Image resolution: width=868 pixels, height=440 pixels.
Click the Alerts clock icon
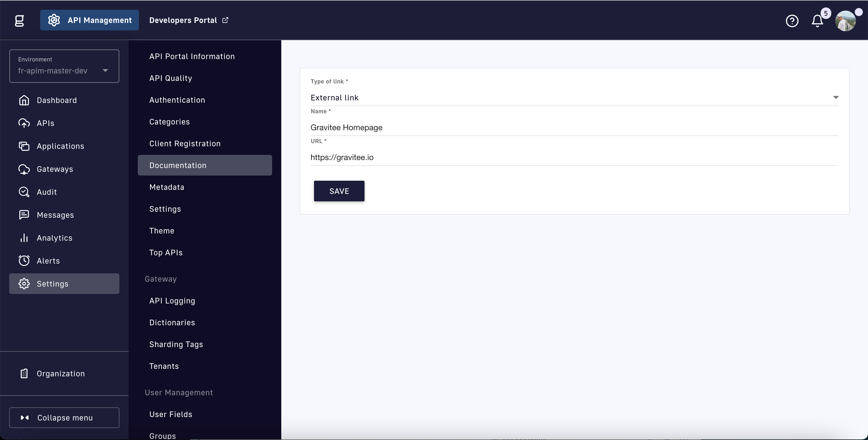point(24,260)
